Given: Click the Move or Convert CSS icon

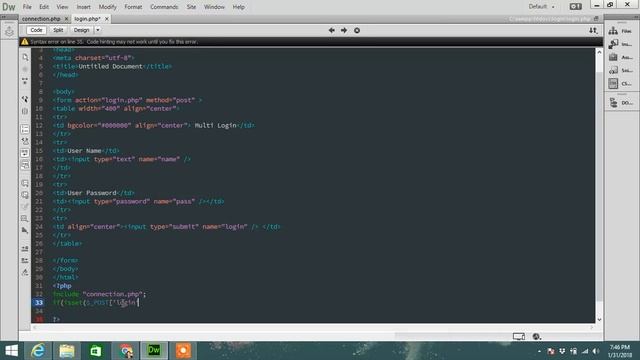Looking at the screenshot, I should (25, 231).
